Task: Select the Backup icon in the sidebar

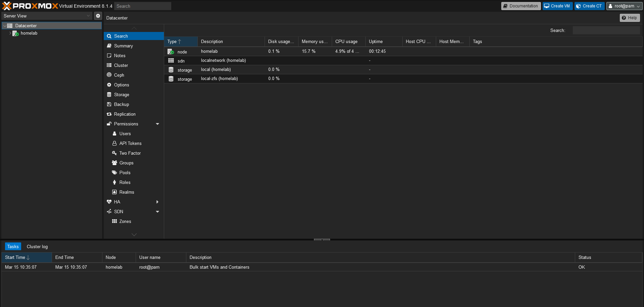Action: pyautogui.click(x=121, y=104)
